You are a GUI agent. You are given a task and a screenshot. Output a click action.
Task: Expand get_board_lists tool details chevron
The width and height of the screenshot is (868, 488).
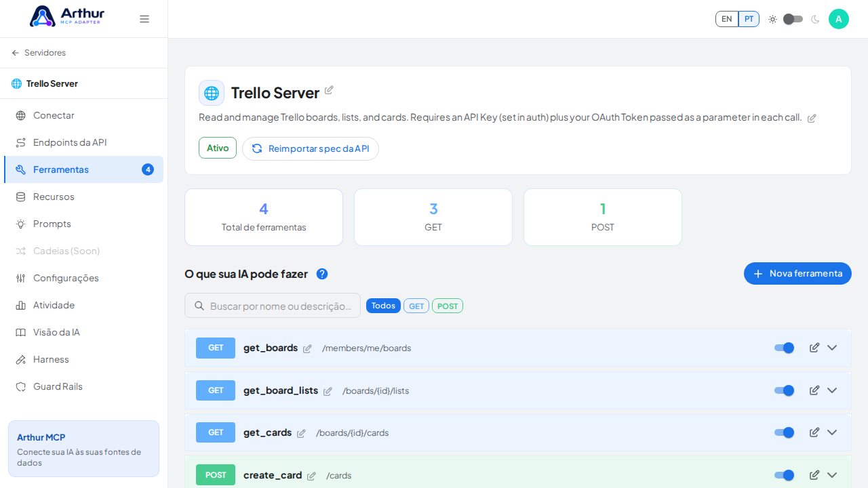click(x=832, y=390)
